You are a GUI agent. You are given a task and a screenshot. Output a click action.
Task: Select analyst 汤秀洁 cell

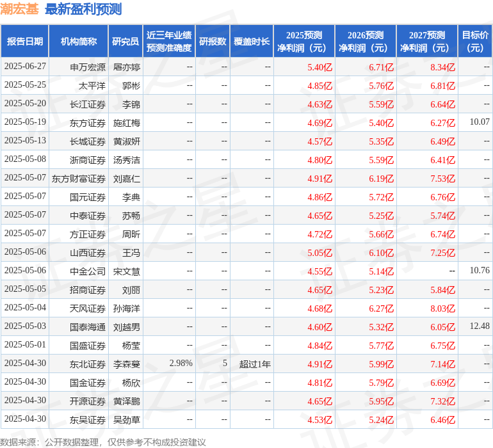pyautogui.click(x=127, y=160)
